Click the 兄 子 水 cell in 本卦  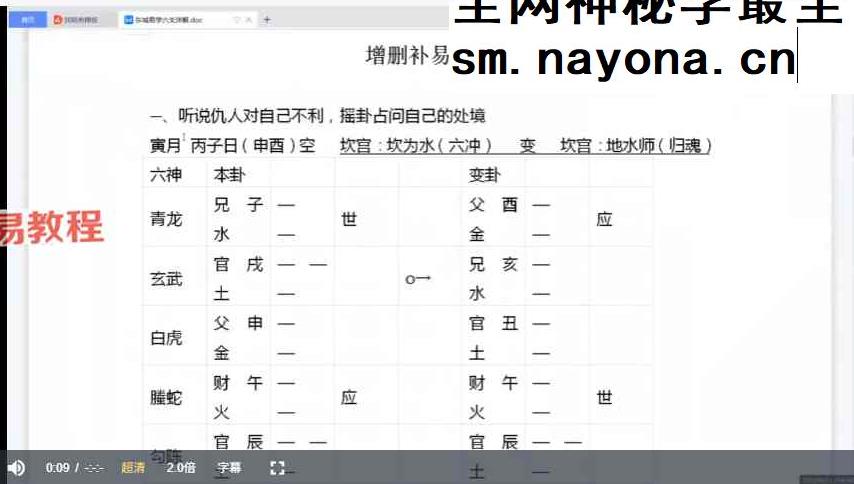[239, 219]
